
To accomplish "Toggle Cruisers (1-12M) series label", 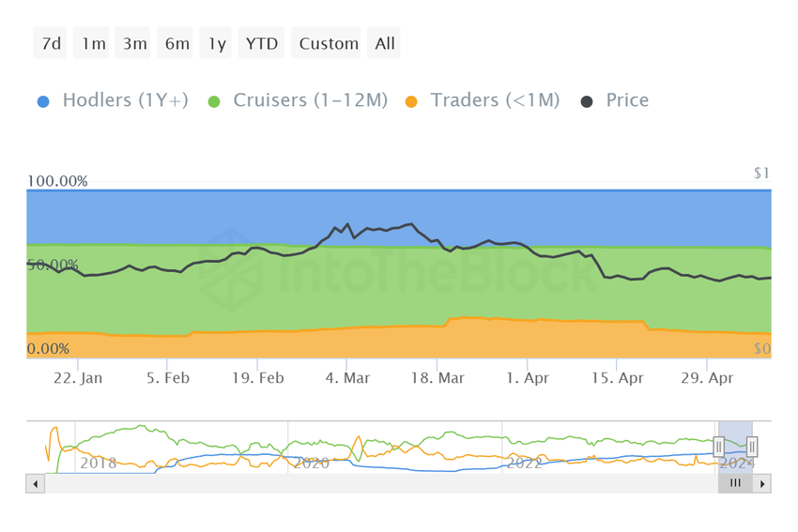I will [310, 100].
